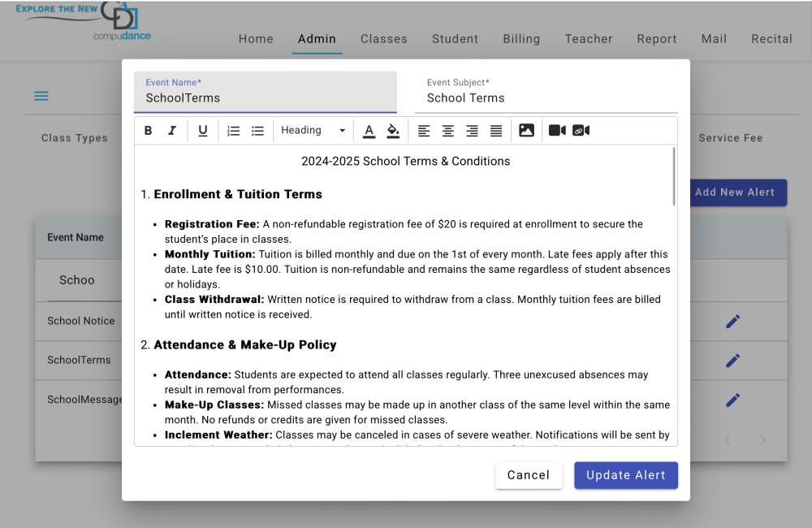Edit the SchoolTerms row with pencil

click(732, 360)
